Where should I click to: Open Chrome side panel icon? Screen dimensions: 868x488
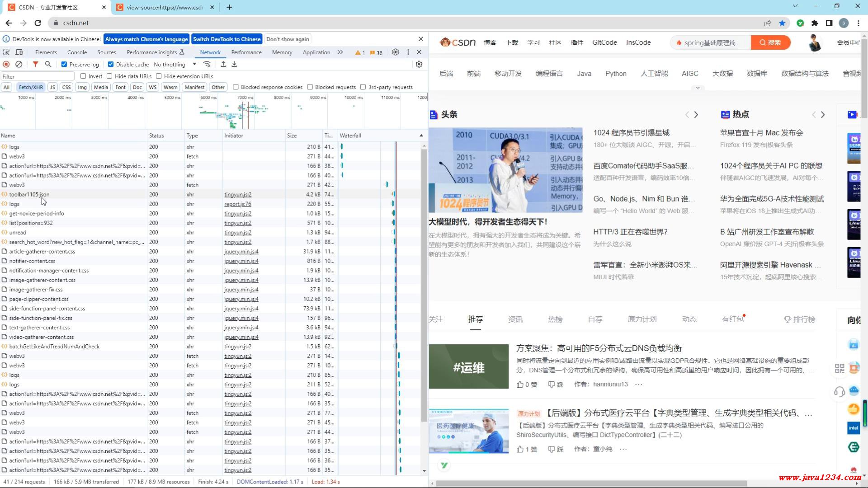[x=829, y=23]
